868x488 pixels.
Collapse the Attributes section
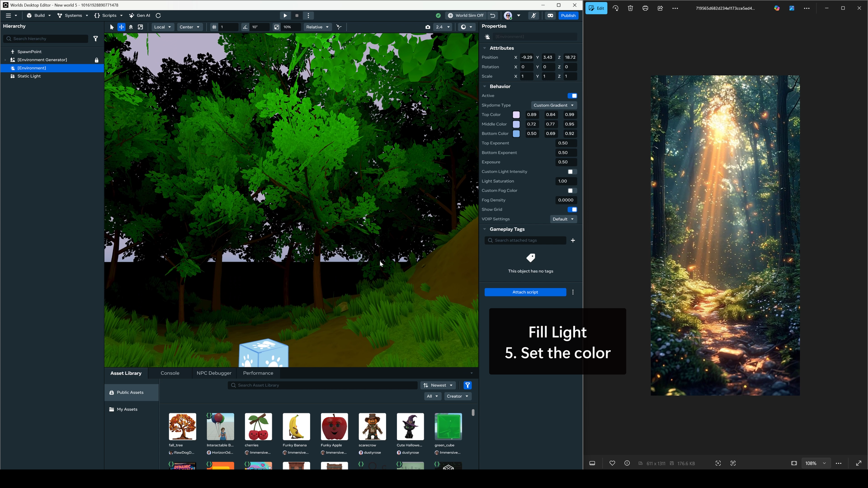[x=485, y=48]
